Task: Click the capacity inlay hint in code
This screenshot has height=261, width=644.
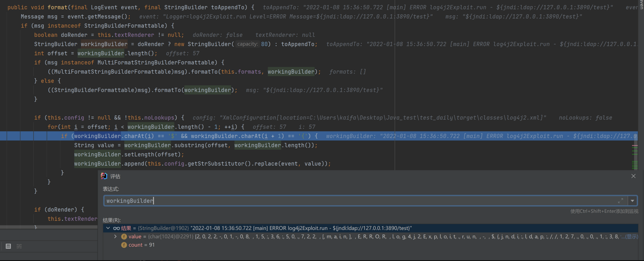Action: coord(247,44)
